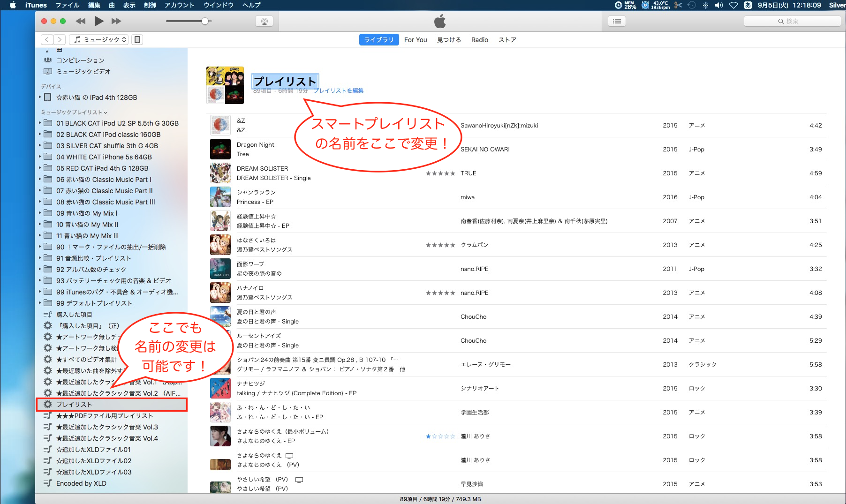This screenshot has width=846, height=504.
Task: Expand the 01 BLACK CAT iPod U2 folder
Action: [x=40, y=123]
